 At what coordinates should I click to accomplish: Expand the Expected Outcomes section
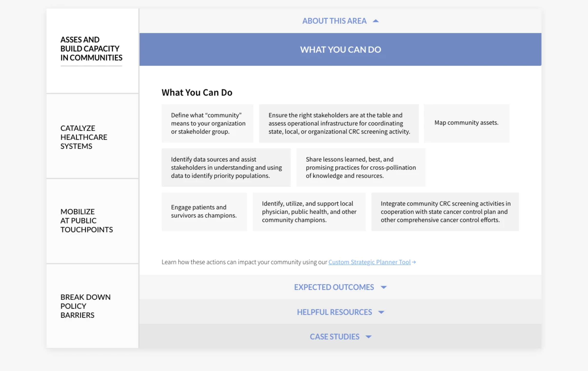(333, 287)
